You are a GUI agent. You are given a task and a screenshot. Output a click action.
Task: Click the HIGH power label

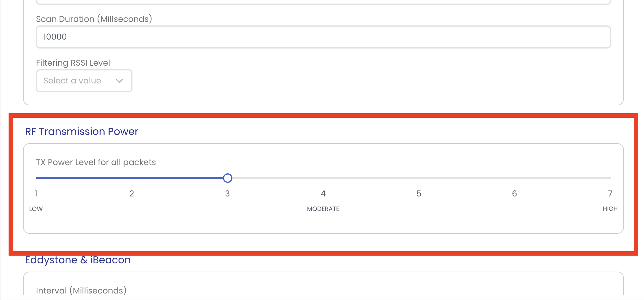pyautogui.click(x=610, y=209)
